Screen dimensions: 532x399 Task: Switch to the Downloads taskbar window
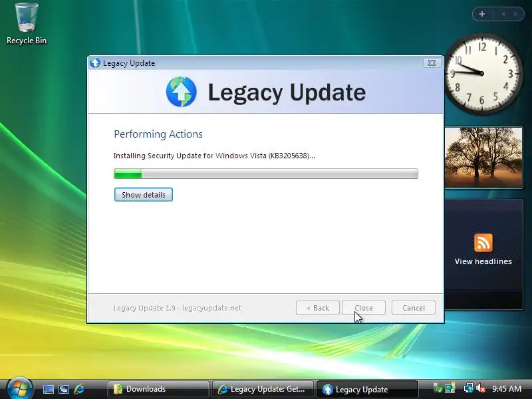[x=158, y=389]
